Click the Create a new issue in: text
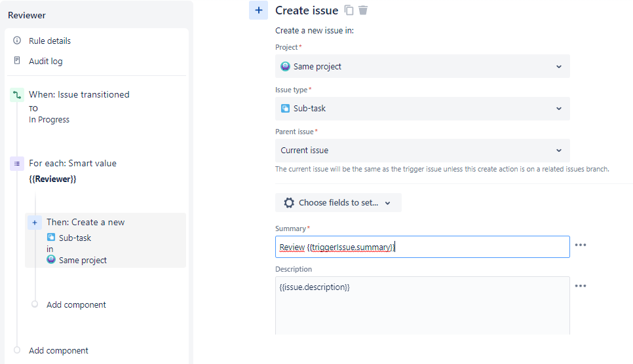The width and height of the screenshot is (633, 364). click(x=315, y=30)
